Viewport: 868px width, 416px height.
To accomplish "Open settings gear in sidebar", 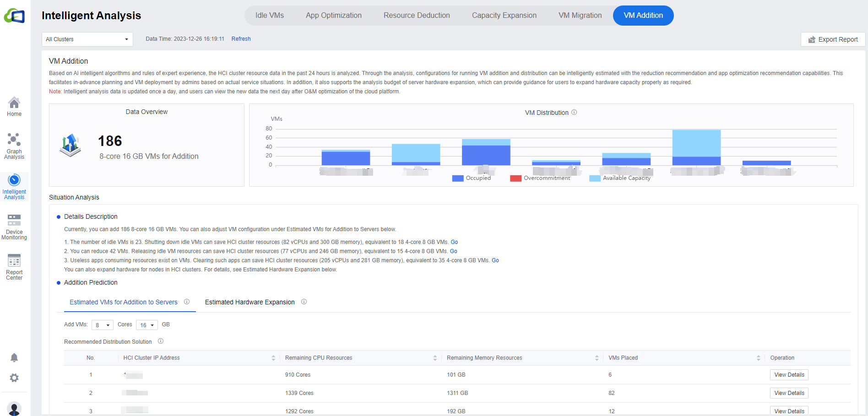I will tap(14, 378).
